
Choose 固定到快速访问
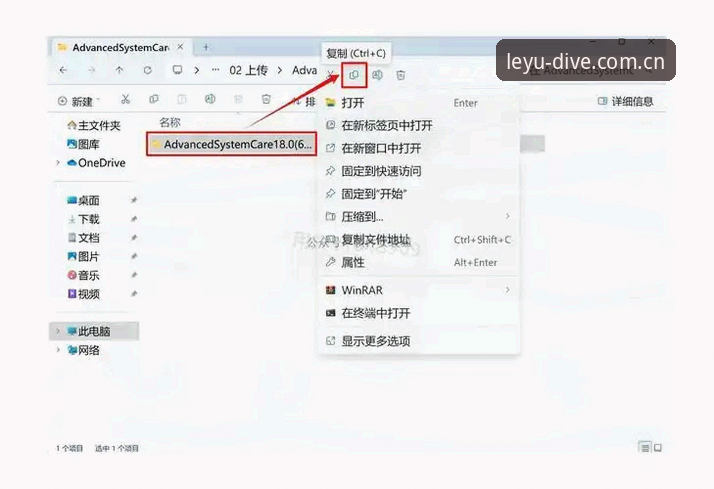pyautogui.click(x=419, y=171)
